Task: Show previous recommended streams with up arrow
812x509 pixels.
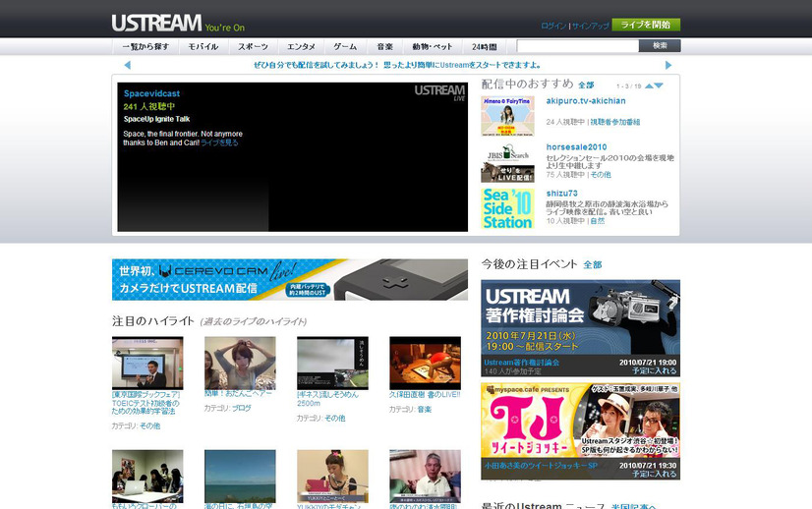Action: pos(649,85)
